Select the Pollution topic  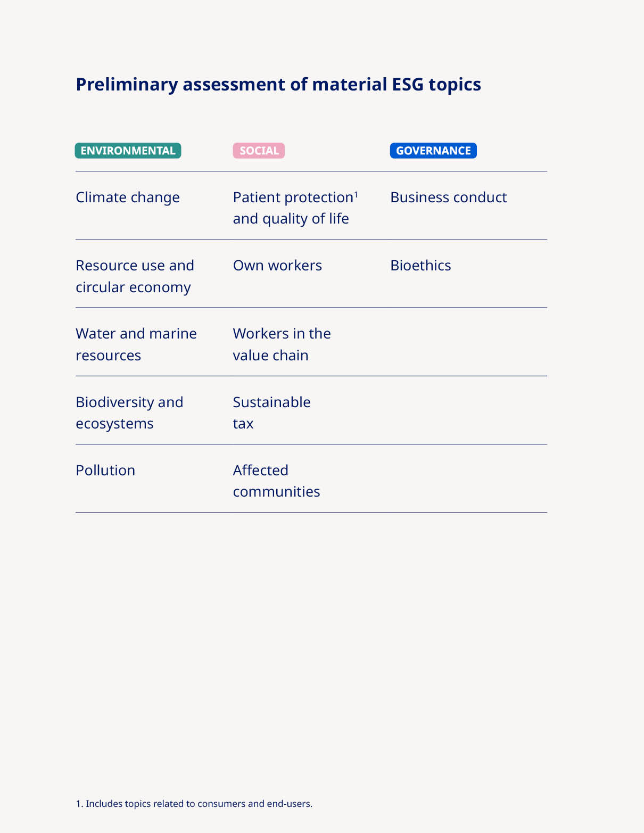click(105, 471)
